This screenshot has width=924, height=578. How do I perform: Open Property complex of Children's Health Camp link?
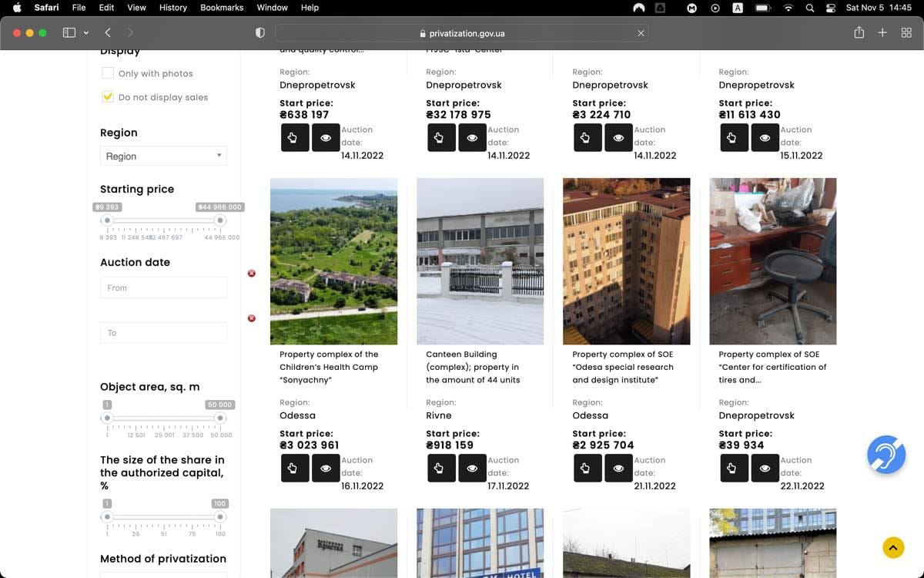pos(329,367)
